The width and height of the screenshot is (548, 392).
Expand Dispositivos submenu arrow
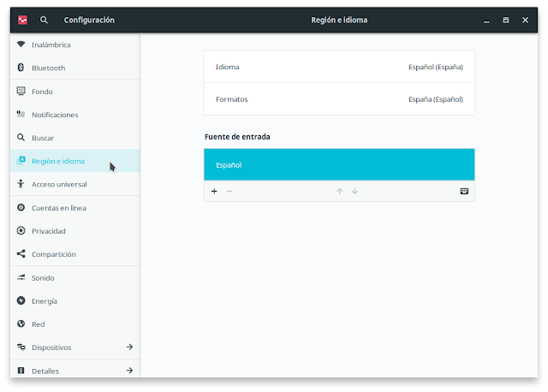click(129, 347)
